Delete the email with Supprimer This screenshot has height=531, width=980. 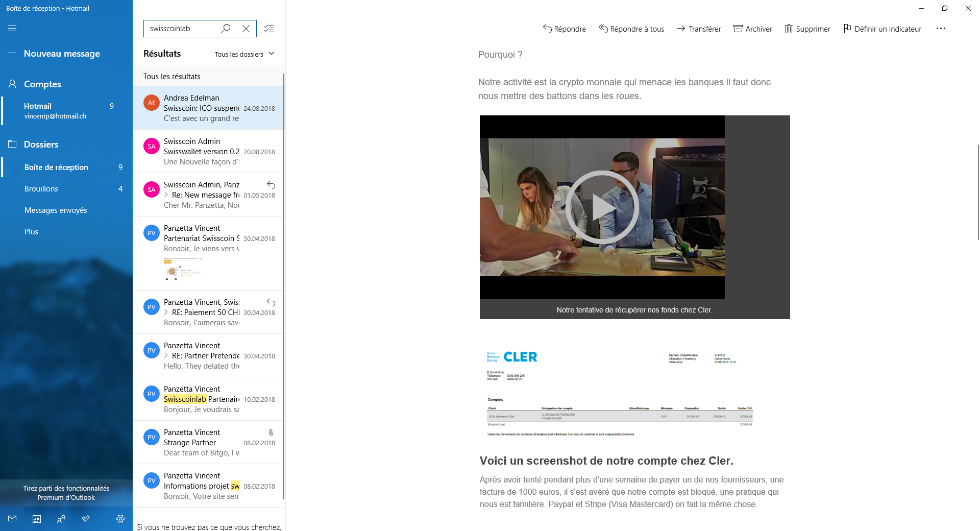807,29
